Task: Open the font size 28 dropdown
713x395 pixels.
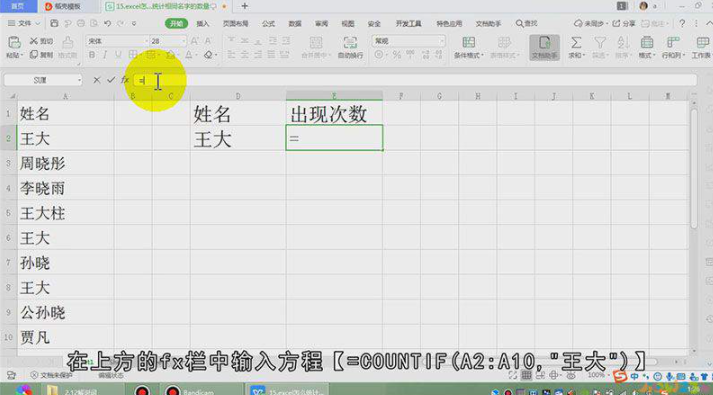Action: (x=183, y=41)
